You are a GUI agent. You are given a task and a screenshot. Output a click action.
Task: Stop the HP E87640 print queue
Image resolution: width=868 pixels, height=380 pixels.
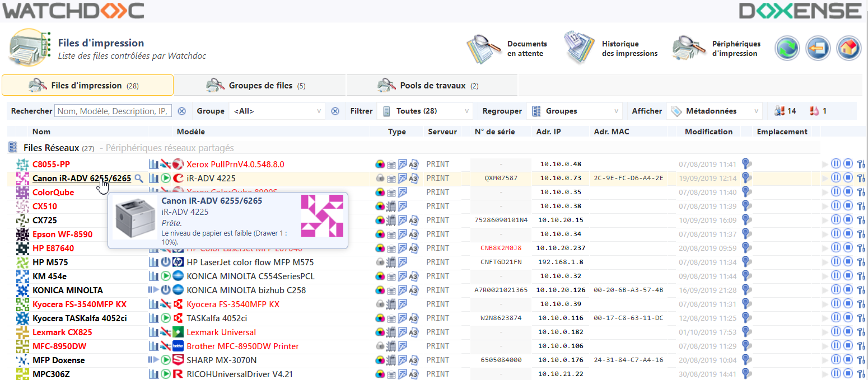848,248
